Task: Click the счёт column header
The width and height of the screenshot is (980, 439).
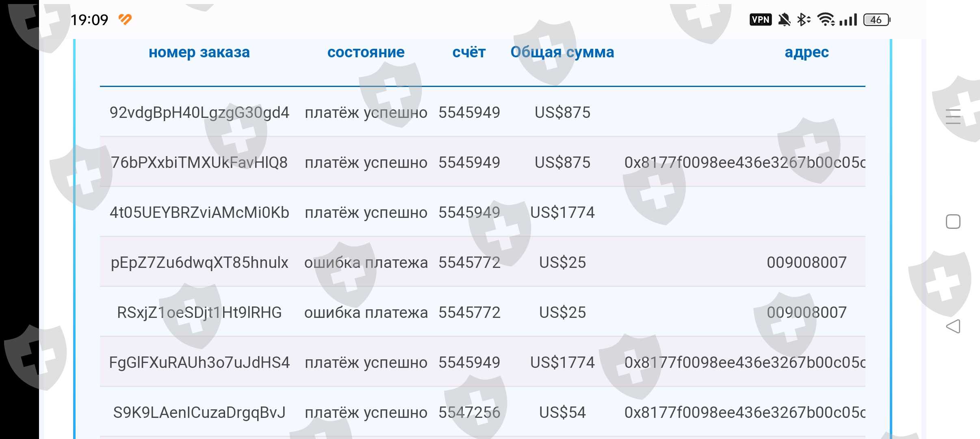Action: point(469,52)
